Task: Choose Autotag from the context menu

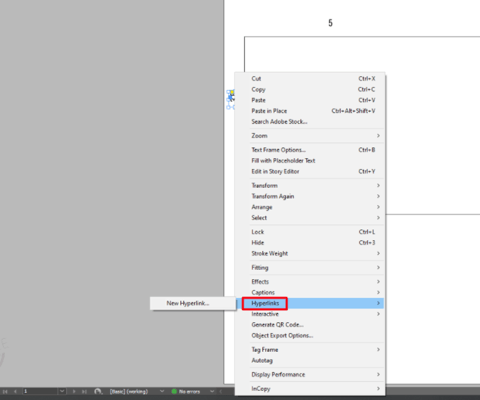Action: (310, 360)
